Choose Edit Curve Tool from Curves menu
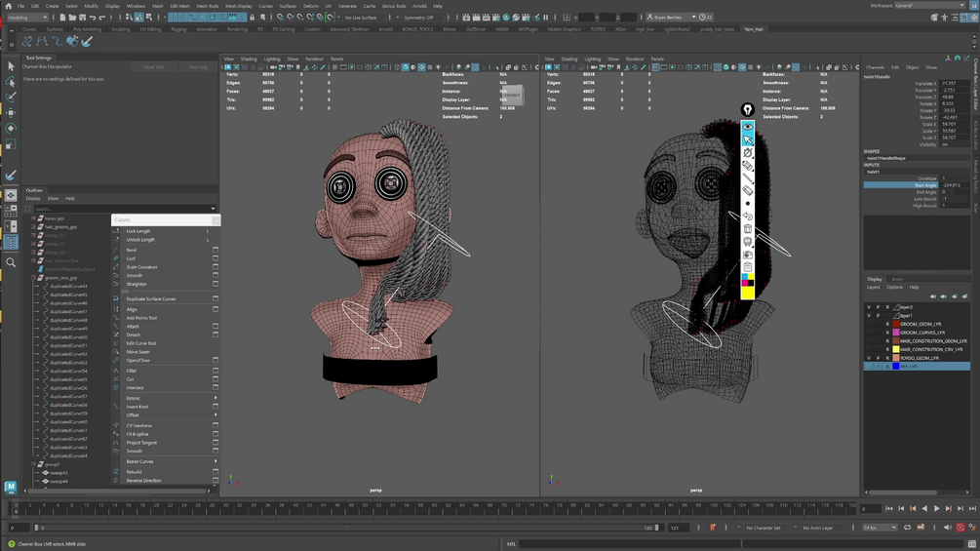The width and height of the screenshot is (980, 551). click(141, 343)
